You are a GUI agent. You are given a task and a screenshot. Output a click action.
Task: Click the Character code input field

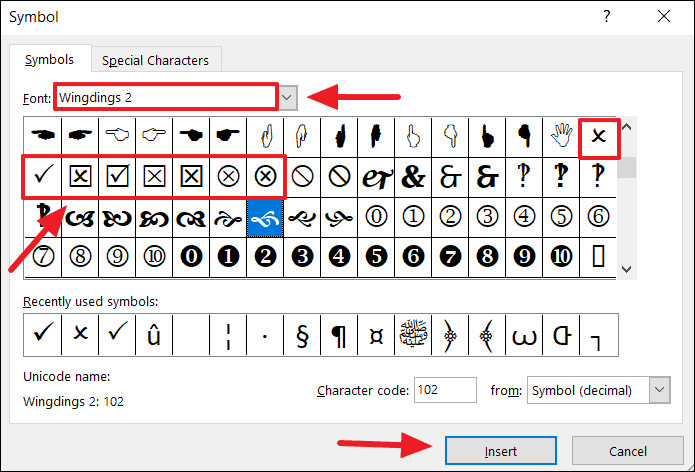click(443, 389)
